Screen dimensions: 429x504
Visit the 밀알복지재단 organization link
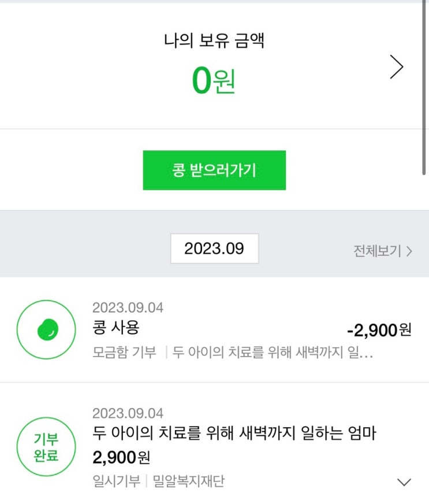pos(188,481)
